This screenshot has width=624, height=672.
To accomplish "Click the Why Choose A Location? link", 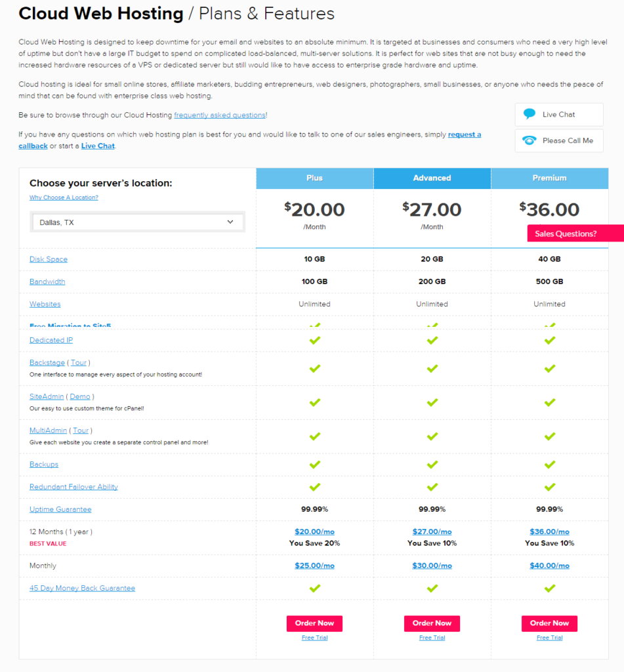I will coord(63,197).
